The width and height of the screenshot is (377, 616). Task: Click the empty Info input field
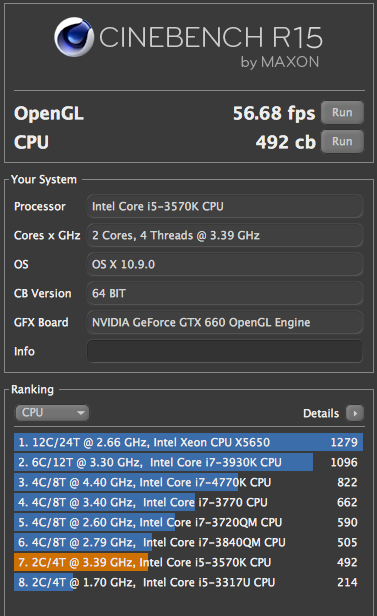point(225,351)
